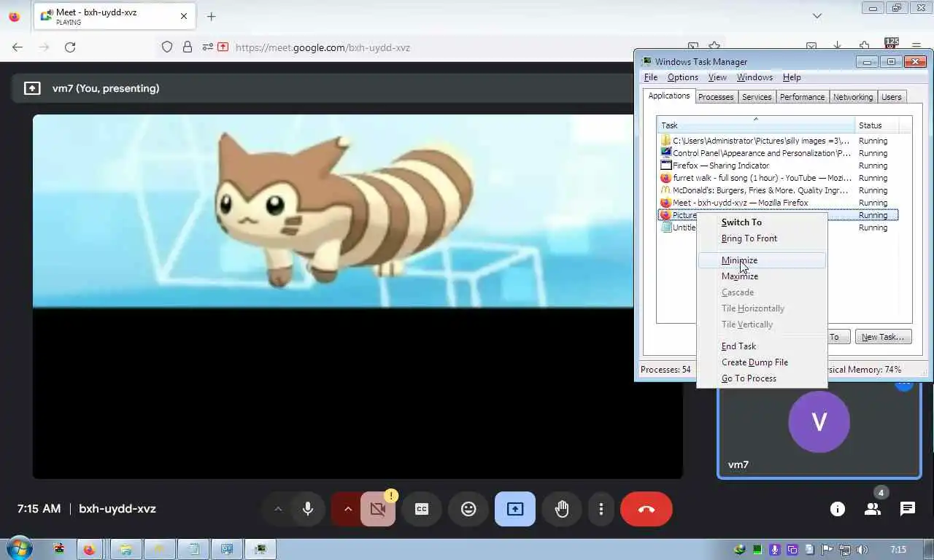
Task: Select McDonald's Burgers task row
Action: 778,190
